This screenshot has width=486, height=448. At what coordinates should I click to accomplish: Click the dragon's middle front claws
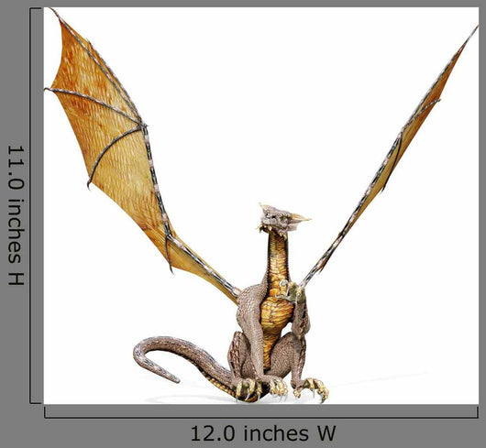(x=279, y=387)
